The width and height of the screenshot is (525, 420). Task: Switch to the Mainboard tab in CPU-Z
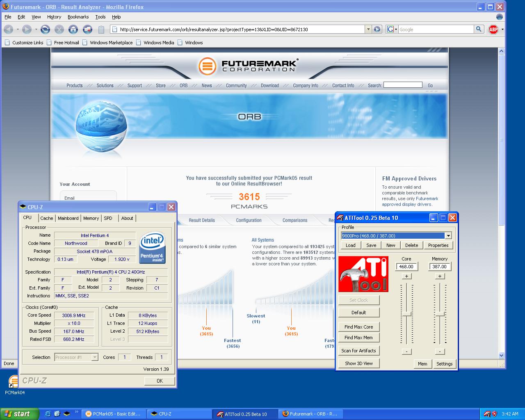(68, 218)
